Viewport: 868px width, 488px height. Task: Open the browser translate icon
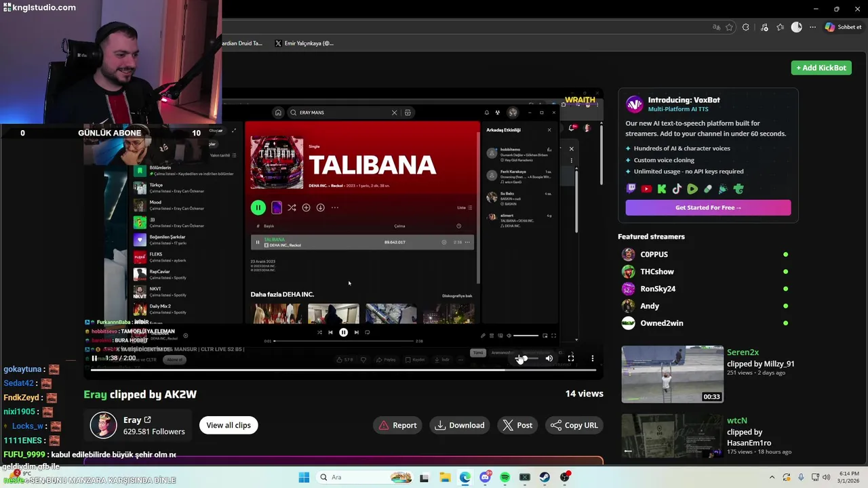[716, 27]
